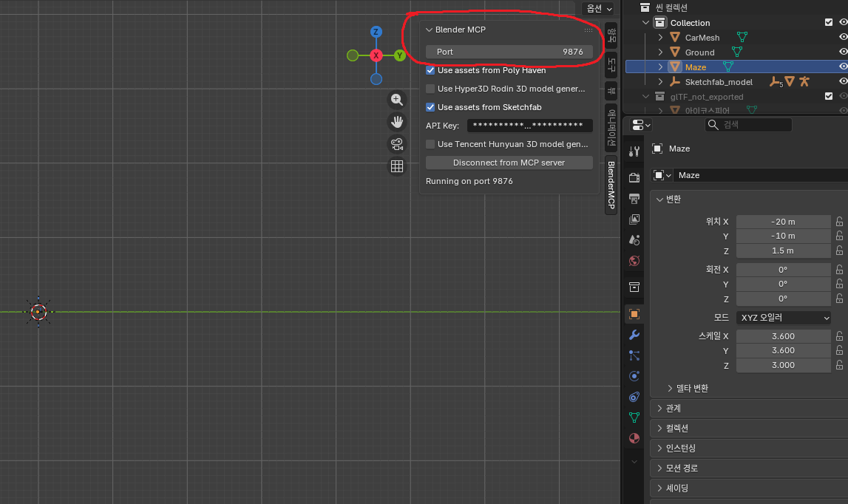Hide Ground with its eye icon
The height and width of the screenshot is (504, 848).
843,52
